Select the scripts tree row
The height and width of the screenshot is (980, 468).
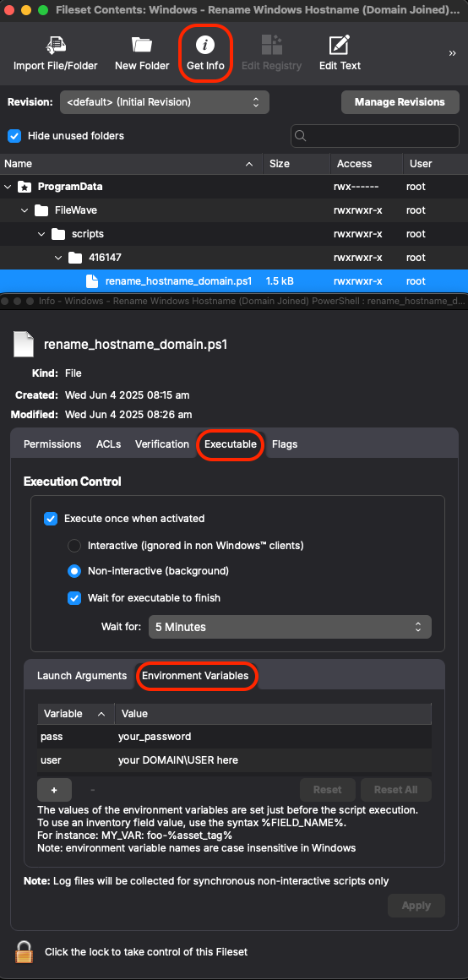[x=234, y=234]
